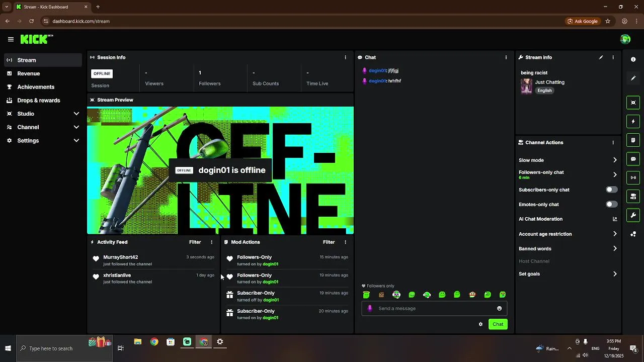Click the browser address bar URL
644x362 pixels.
pyautogui.click(x=81, y=21)
